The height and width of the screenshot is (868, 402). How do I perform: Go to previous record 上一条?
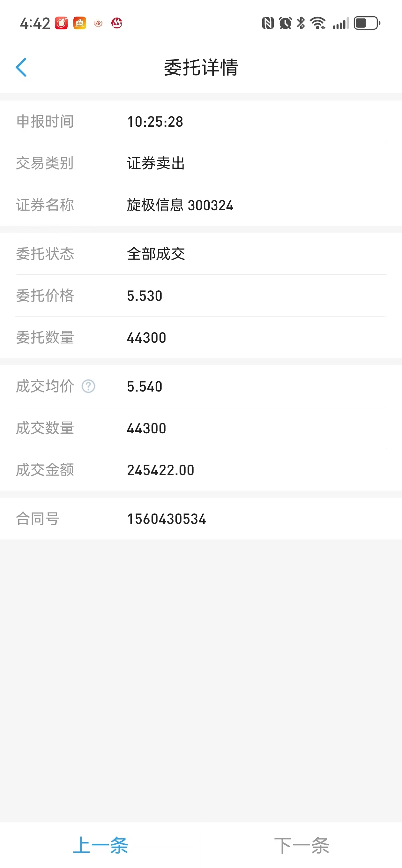100,845
